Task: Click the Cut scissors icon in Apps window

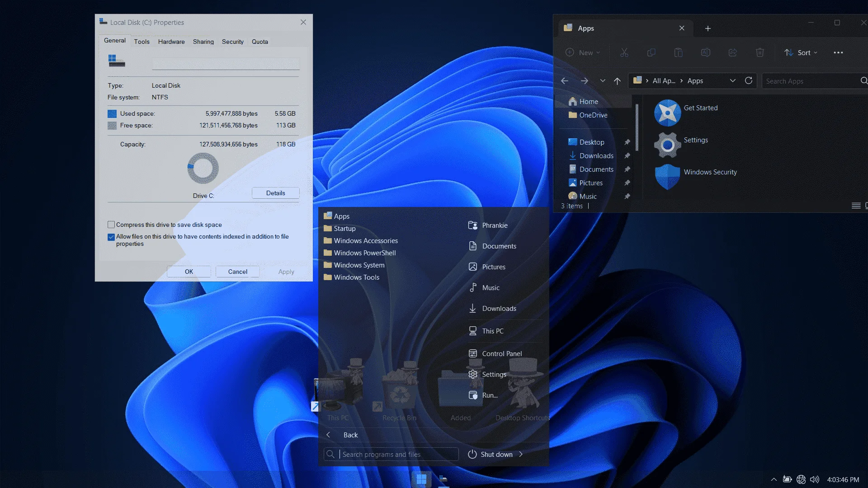Action: point(624,52)
